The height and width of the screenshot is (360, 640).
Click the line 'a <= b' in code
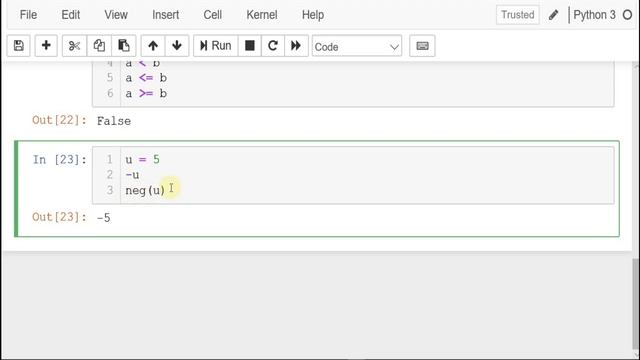click(146, 78)
